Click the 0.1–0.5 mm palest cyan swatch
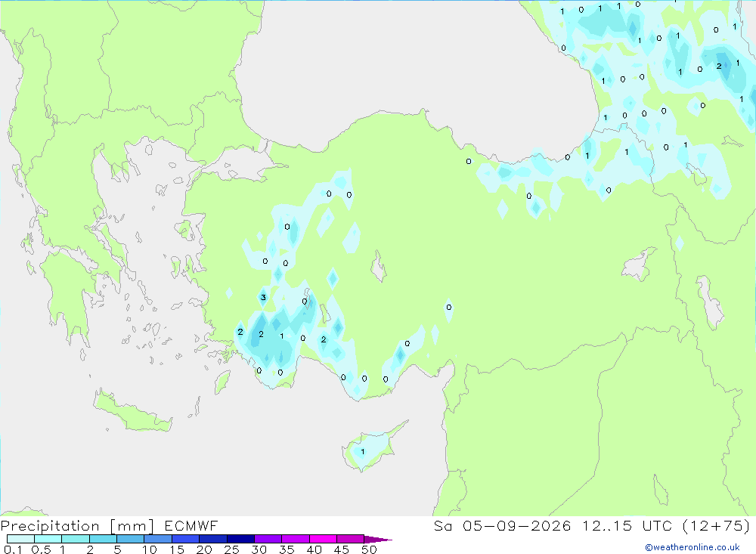Viewport: 756px width, 554px height. tap(20, 539)
